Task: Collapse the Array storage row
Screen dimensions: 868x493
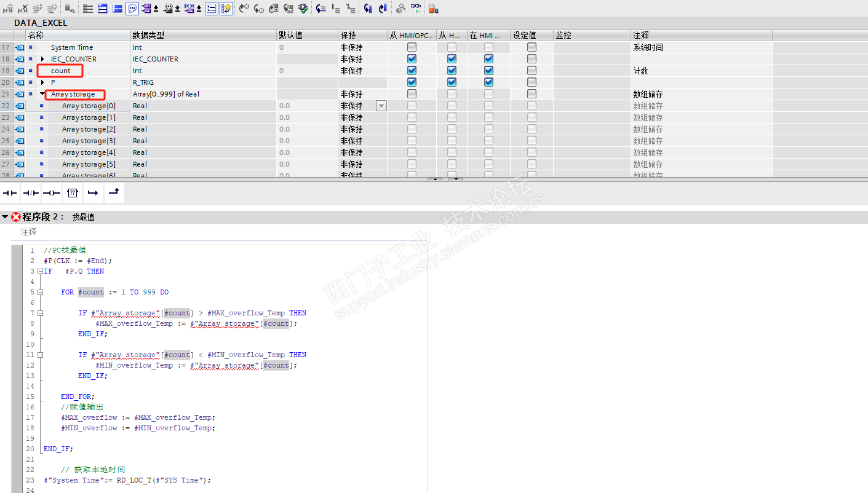Action: coord(42,94)
